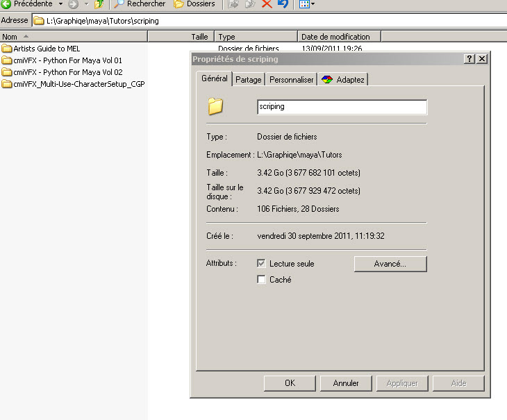This screenshot has width=507, height=420.
Task: Switch to the Partage tab
Action: click(249, 79)
